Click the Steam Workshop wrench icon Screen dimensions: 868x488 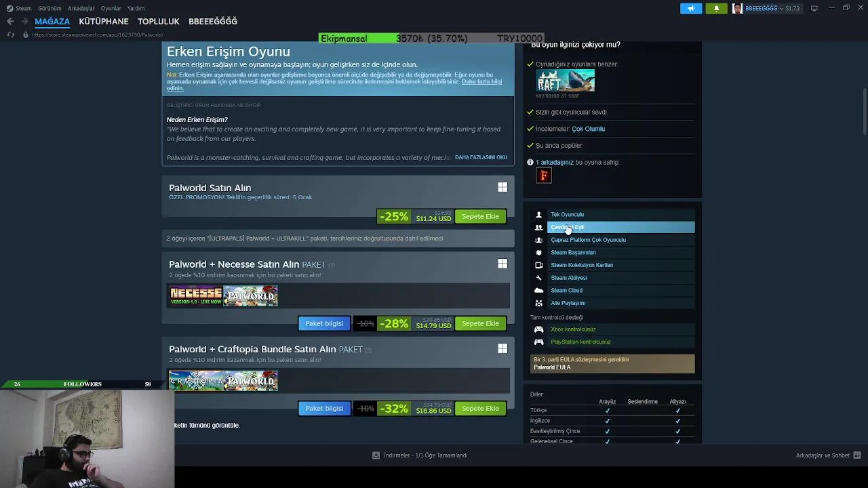[x=538, y=278]
